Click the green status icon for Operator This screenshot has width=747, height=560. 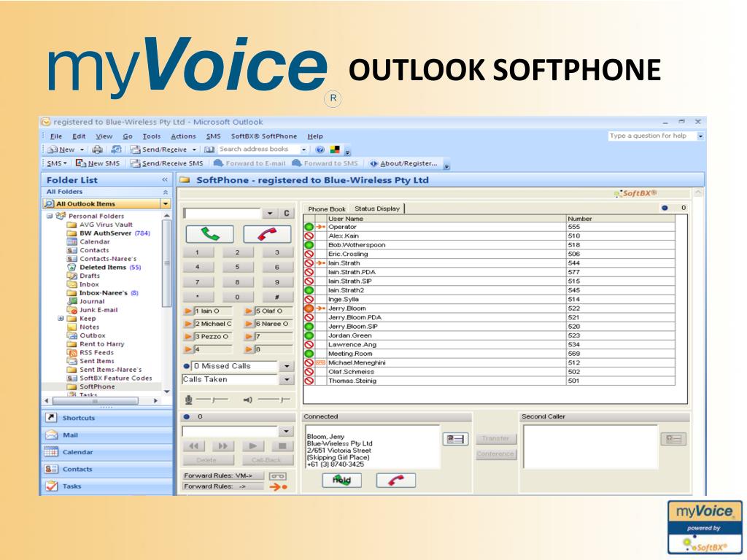tap(309, 227)
